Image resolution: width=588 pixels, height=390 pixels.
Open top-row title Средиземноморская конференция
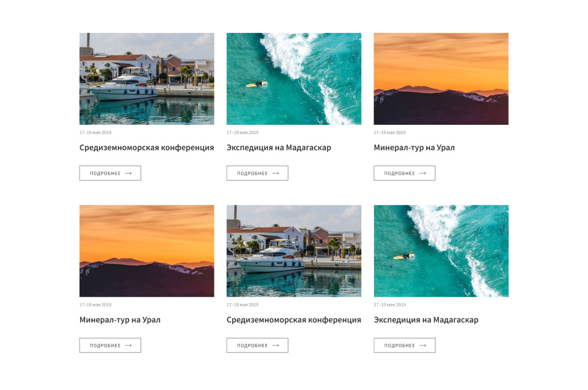(x=146, y=148)
